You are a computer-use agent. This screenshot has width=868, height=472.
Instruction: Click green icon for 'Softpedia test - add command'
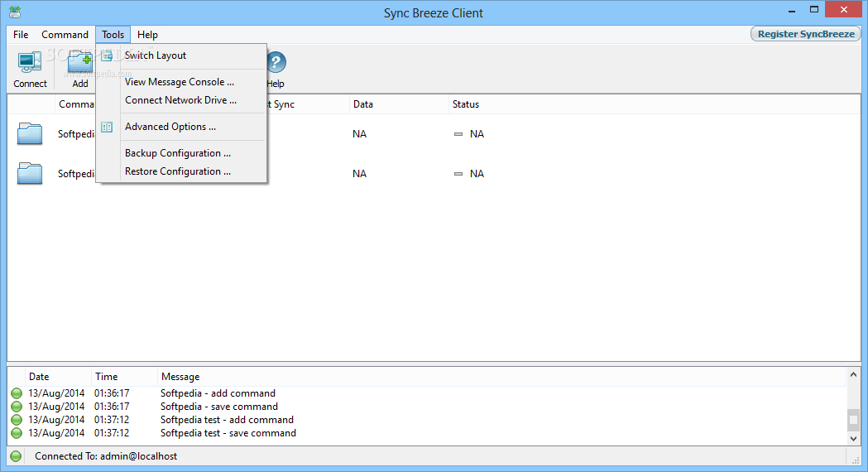tap(17, 420)
